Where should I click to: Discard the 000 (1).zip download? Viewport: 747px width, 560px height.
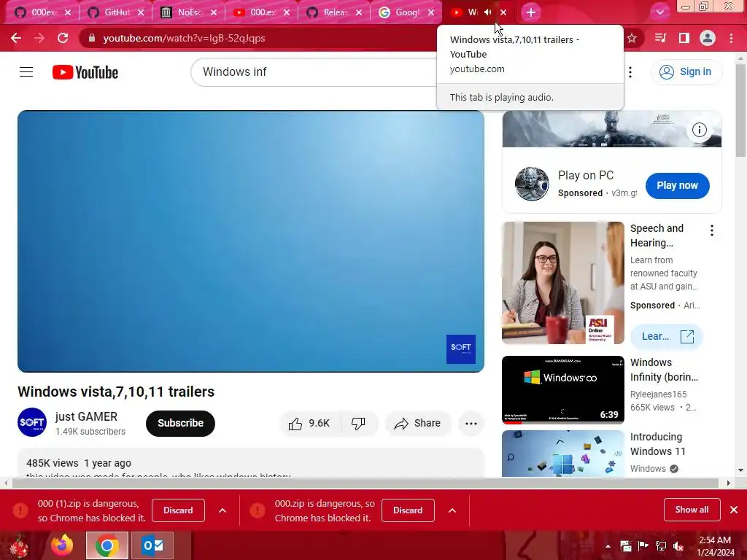pos(178,510)
